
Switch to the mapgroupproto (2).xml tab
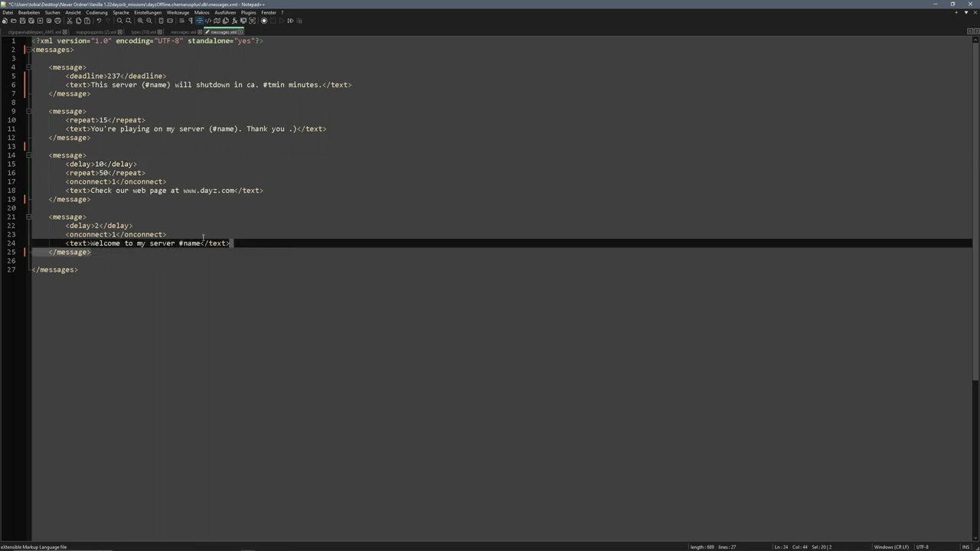[96, 32]
